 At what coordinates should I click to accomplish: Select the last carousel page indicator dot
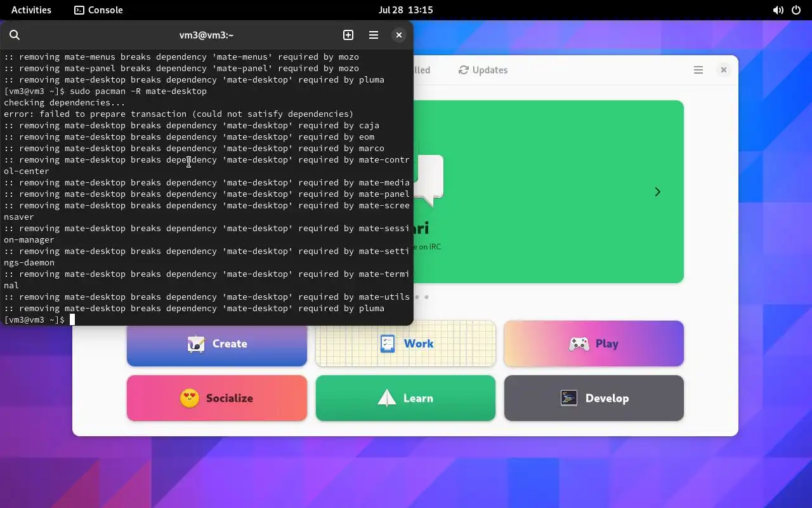(426, 297)
